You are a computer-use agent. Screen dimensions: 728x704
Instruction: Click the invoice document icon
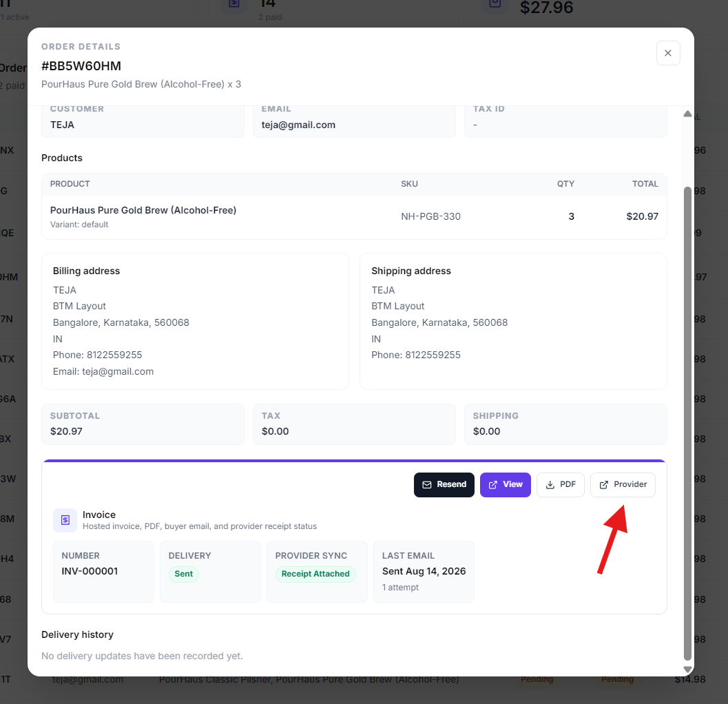[x=65, y=520]
